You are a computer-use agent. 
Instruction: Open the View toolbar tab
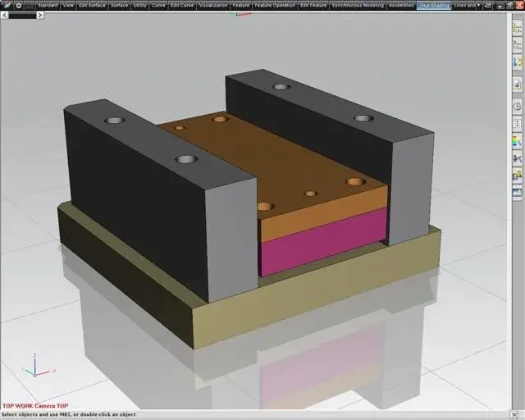click(x=68, y=6)
